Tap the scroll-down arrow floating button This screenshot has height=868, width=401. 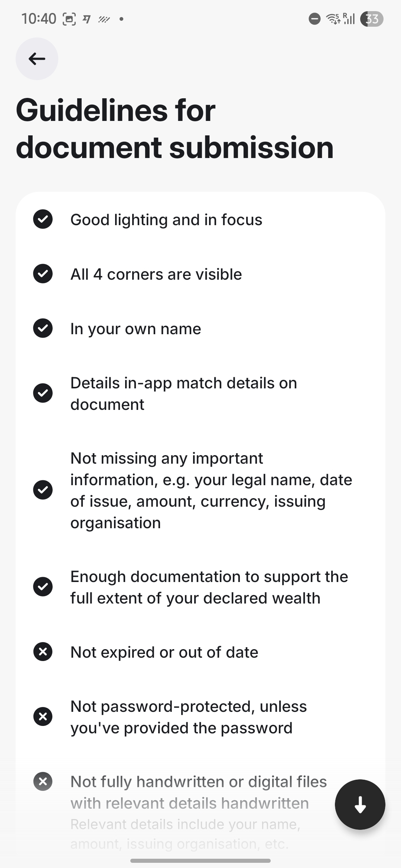[x=360, y=804]
